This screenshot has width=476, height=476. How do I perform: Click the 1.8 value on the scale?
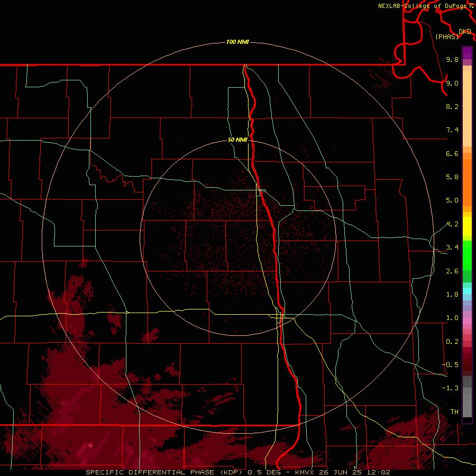pos(452,295)
